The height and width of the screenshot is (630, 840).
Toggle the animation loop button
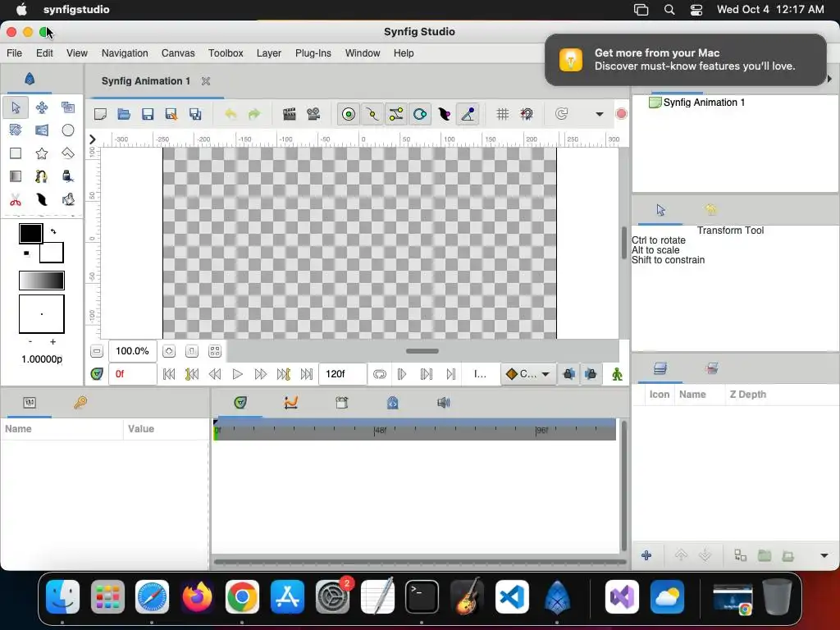pyautogui.click(x=379, y=374)
